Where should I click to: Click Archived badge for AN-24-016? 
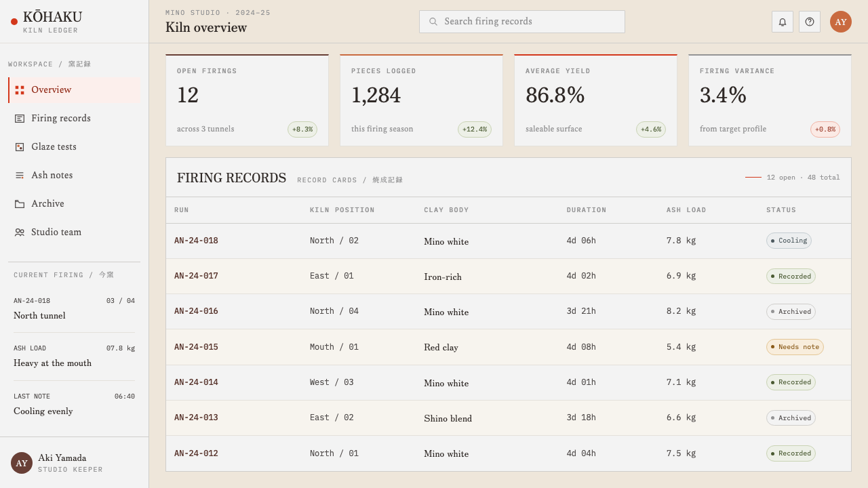click(x=791, y=312)
